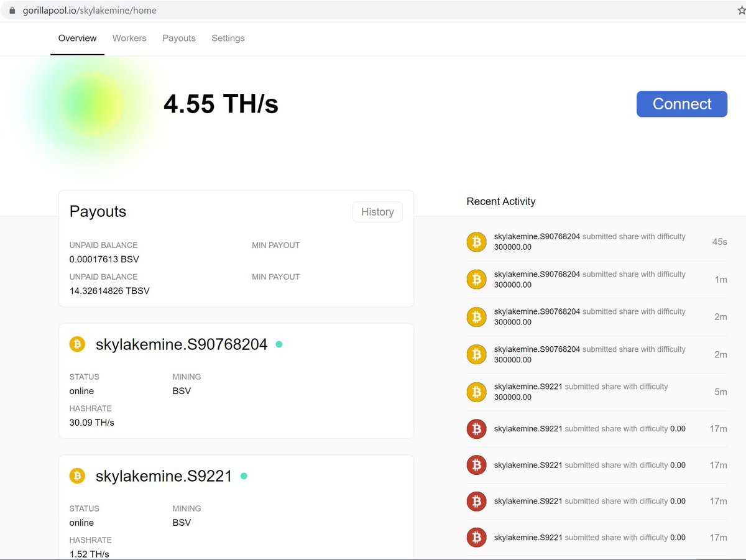Click the share message text in the 5m row
Image resolution: width=746 pixels, height=560 pixels.
[581, 392]
